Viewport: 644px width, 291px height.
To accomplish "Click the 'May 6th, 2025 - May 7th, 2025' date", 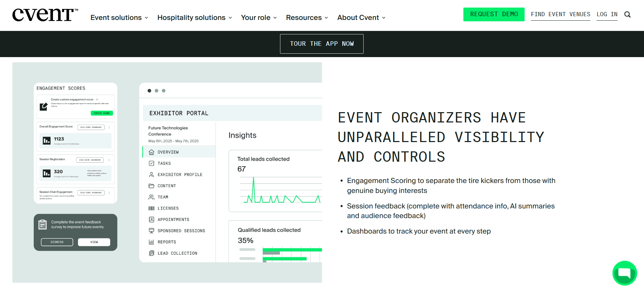I will click(x=173, y=141).
